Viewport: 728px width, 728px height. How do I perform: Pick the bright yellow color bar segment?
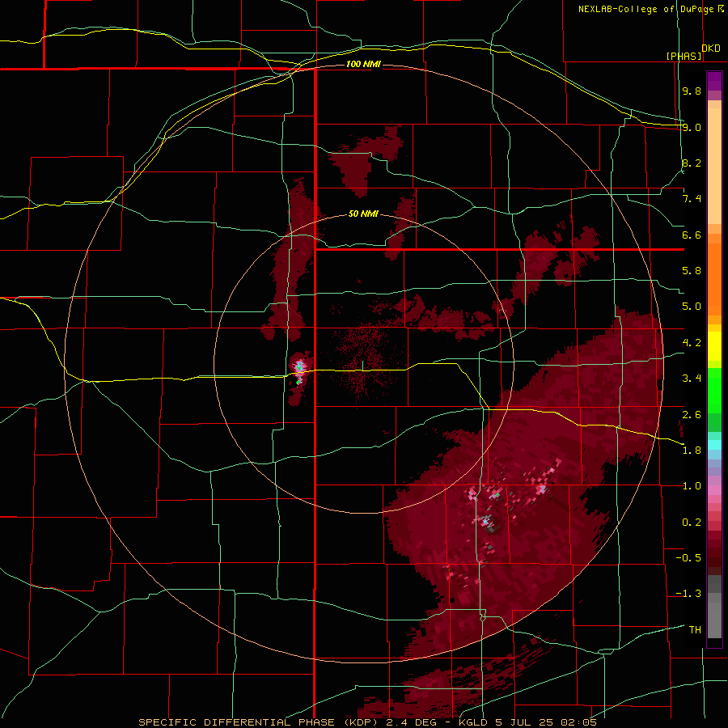tap(714, 346)
